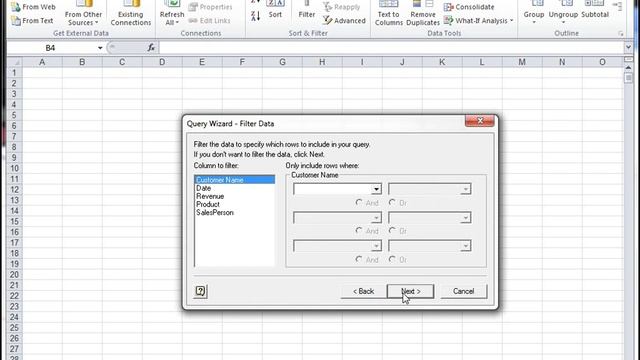Image resolution: width=640 pixels, height=360 pixels.
Task: Open the Name Box dropdown arrow
Action: click(100, 48)
